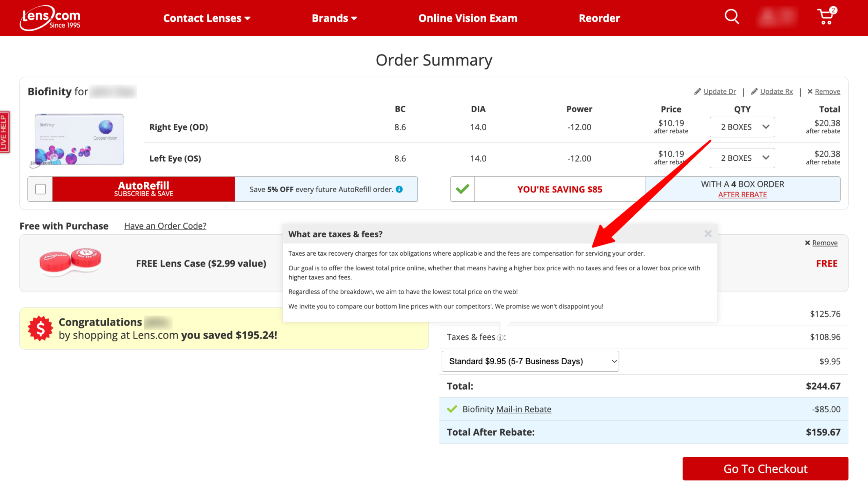The height and width of the screenshot is (493, 868).
Task: Click the Have an Order Code link
Action: (x=165, y=226)
